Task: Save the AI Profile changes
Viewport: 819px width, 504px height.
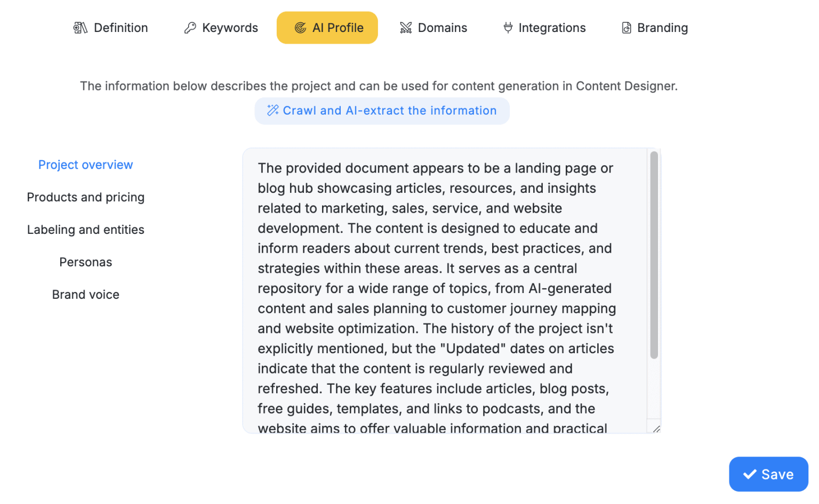Action: (x=768, y=474)
